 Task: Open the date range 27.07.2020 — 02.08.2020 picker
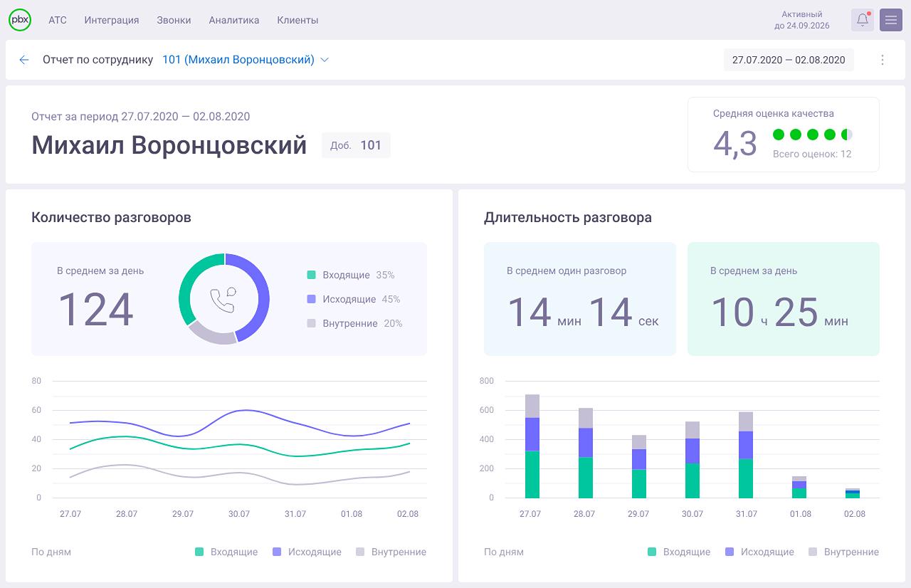tap(789, 60)
